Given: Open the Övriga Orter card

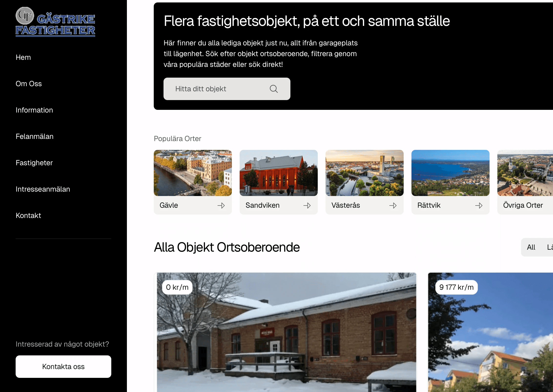Looking at the screenshot, I should click(x=525, y=182).
